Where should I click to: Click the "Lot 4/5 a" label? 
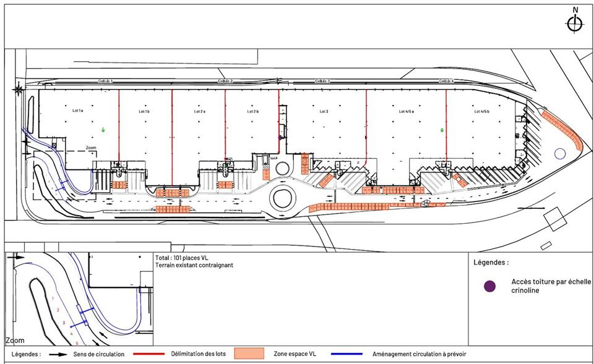click(407, 112)
